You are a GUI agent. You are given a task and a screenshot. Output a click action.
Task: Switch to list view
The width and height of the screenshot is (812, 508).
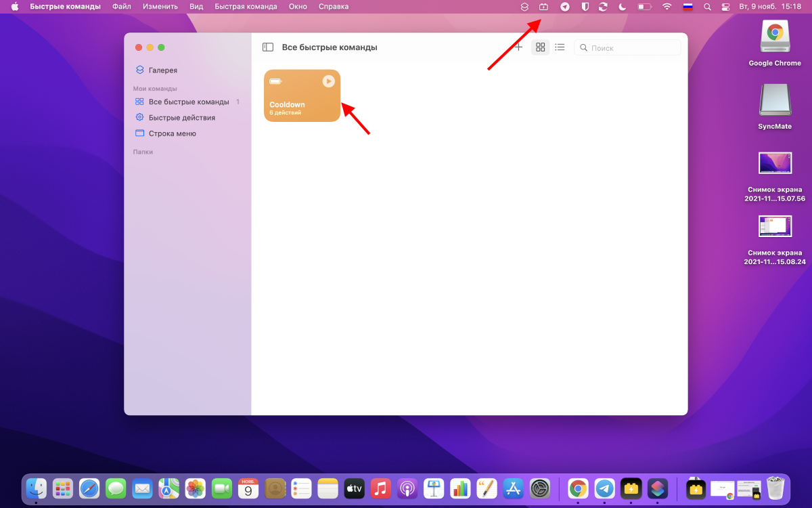point(560,47)
